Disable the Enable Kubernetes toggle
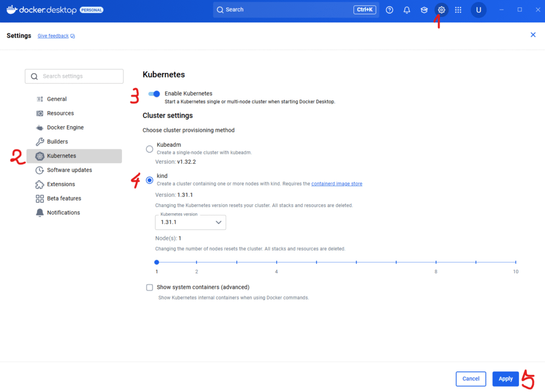 [x=154, y=94]
